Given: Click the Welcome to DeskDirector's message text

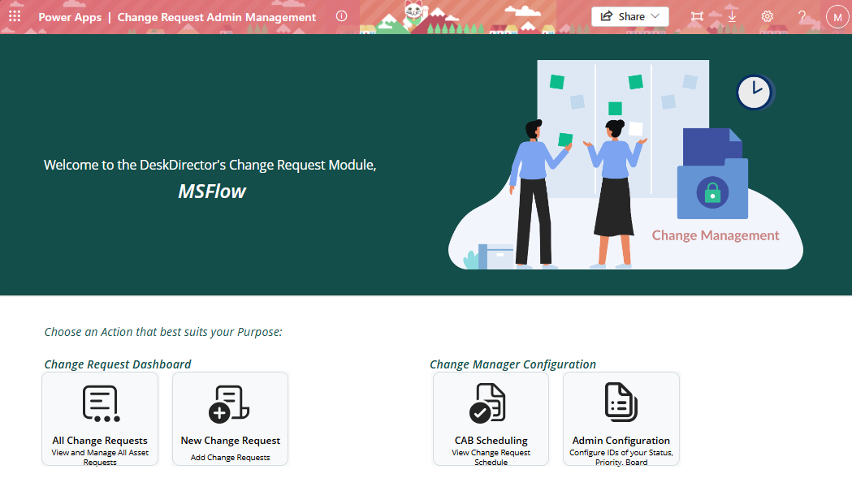Looking at the screenshot, I should [210, 165].
